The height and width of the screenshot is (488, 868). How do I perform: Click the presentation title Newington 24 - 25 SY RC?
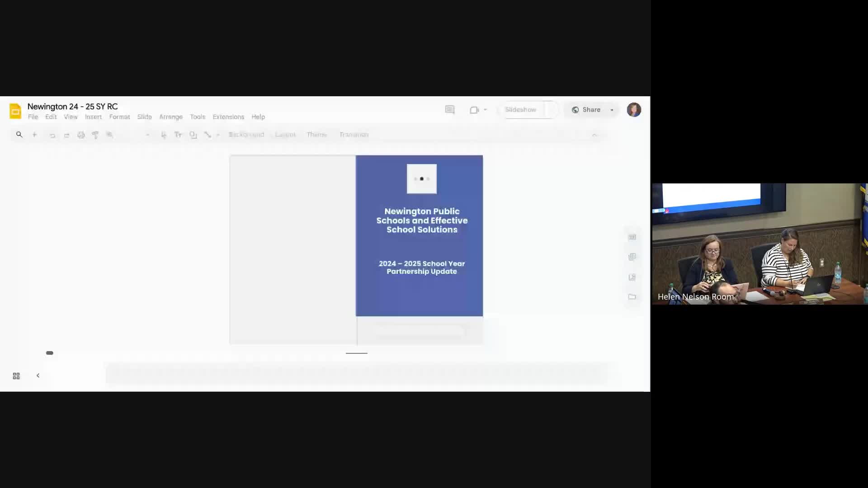point(72,106)
